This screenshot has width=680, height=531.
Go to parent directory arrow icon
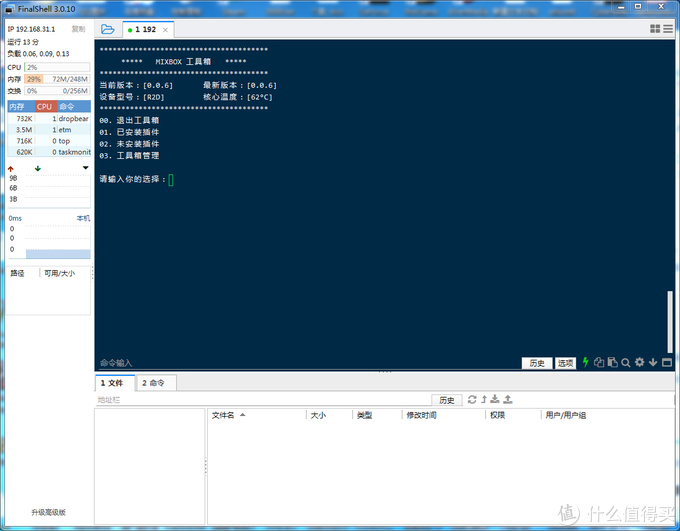pyautogui.click(x=484, y=399)
